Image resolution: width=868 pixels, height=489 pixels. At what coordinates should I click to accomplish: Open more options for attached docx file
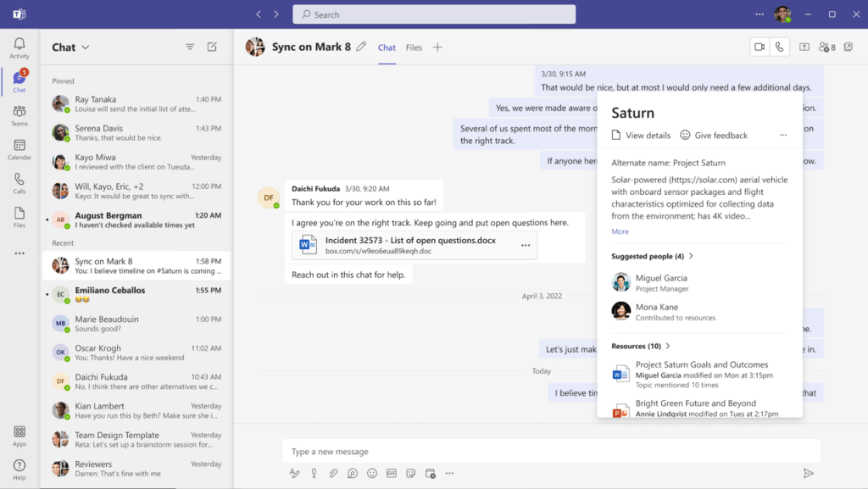click(x=526, y=246)
